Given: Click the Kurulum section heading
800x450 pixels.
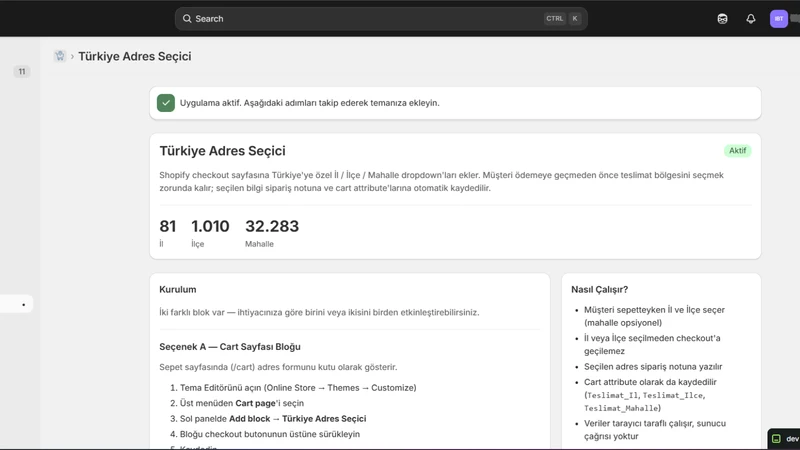Looking at the screenshot, I should click(178, 289).
